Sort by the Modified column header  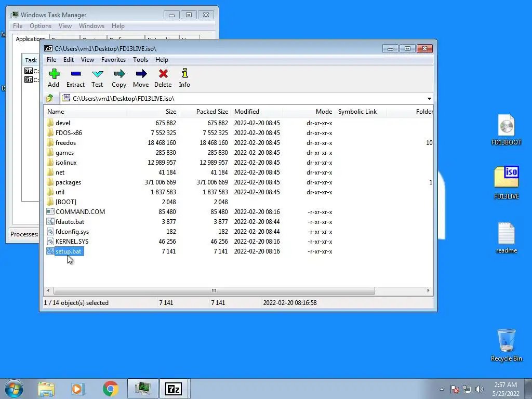pyautogui.click(x=257, y=112)
